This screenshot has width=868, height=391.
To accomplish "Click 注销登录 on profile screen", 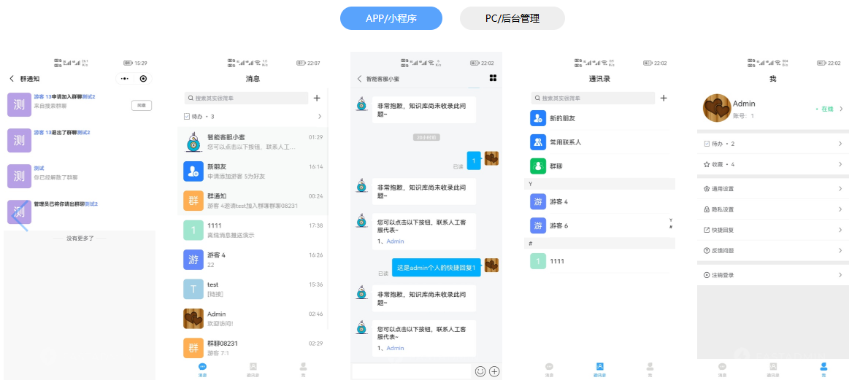I will [x=772, y=275].
